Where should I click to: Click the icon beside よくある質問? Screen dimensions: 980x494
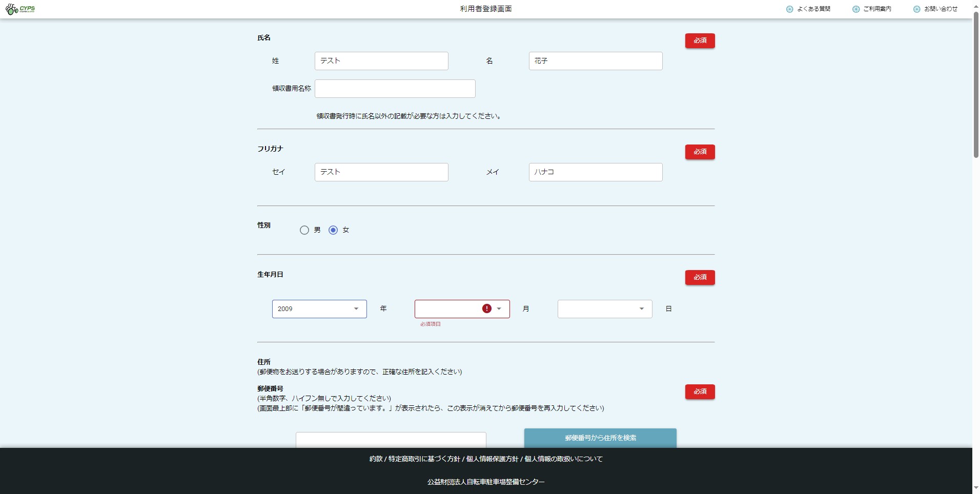[789, 9]
